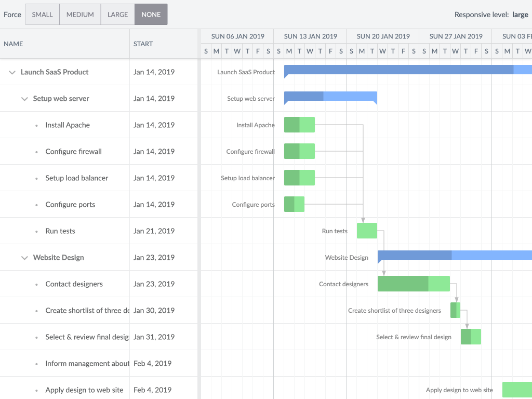Collapse the Website Design group
Viewport: 532px width, 399px height.
24,258
